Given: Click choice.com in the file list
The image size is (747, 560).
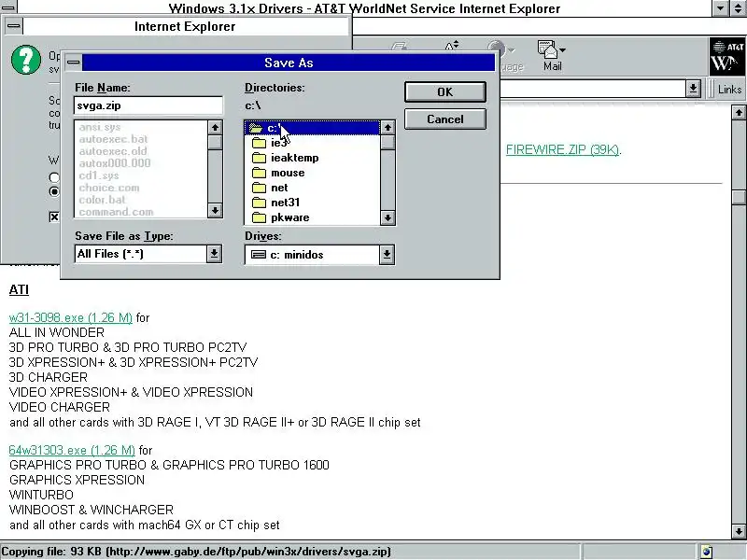Looking at the screenshot, I should point(109,188).
